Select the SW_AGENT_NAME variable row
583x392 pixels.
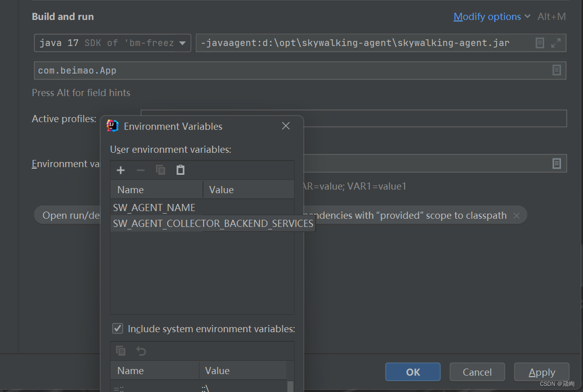(x=154, y=207)
